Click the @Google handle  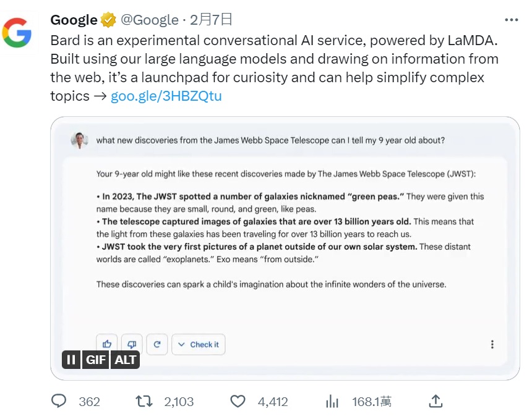(x=150, y=20)
